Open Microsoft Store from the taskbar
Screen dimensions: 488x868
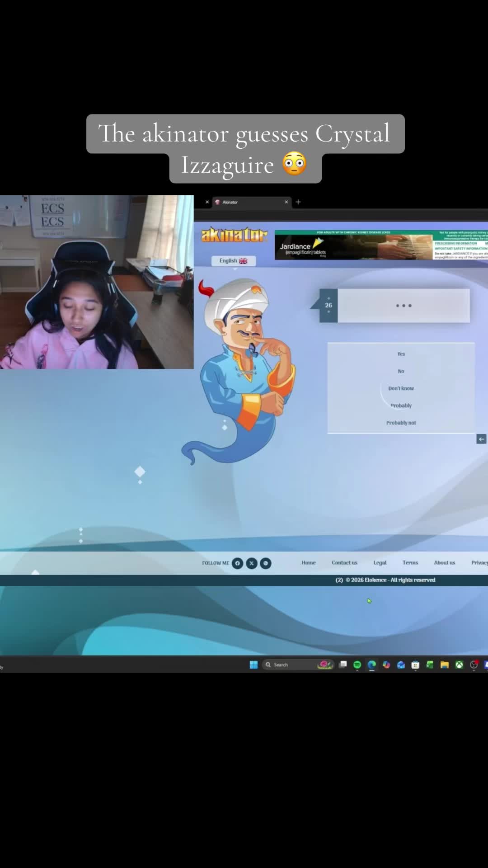pos(415,665)
